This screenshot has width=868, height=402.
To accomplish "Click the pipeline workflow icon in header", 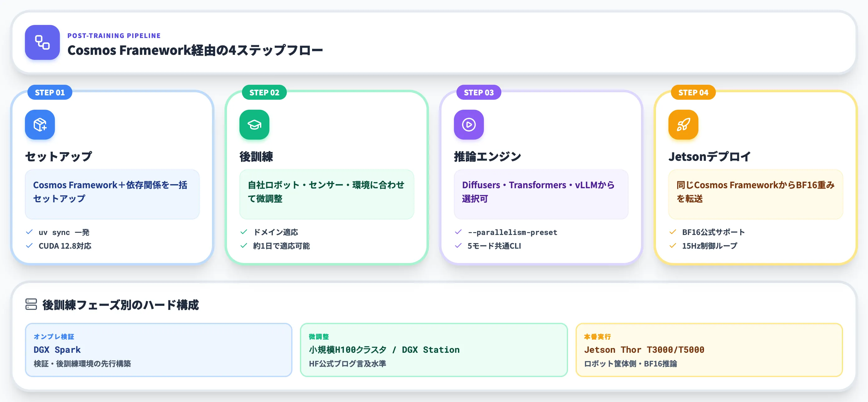I will tap(42, 42).
